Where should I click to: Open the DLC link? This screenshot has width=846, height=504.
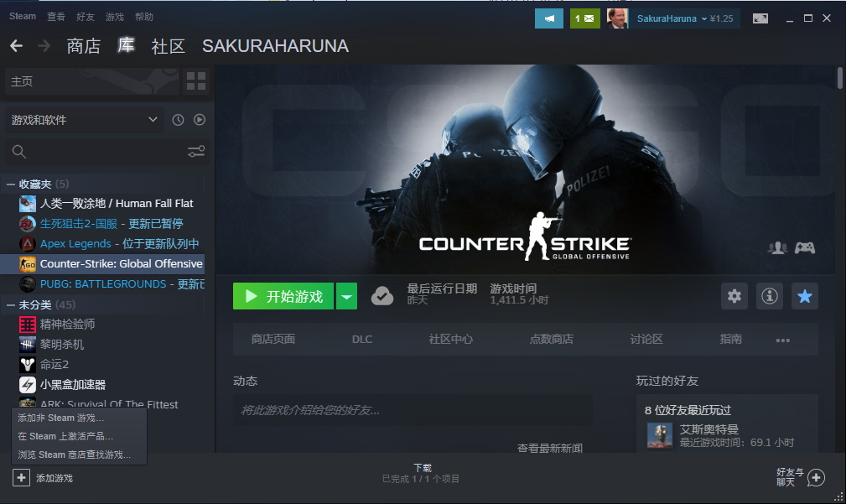(x=362, y=340)
